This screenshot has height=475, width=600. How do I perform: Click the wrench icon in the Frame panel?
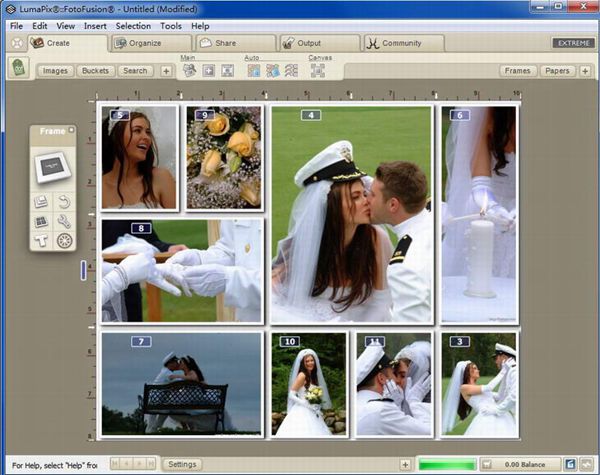(64, 221)
